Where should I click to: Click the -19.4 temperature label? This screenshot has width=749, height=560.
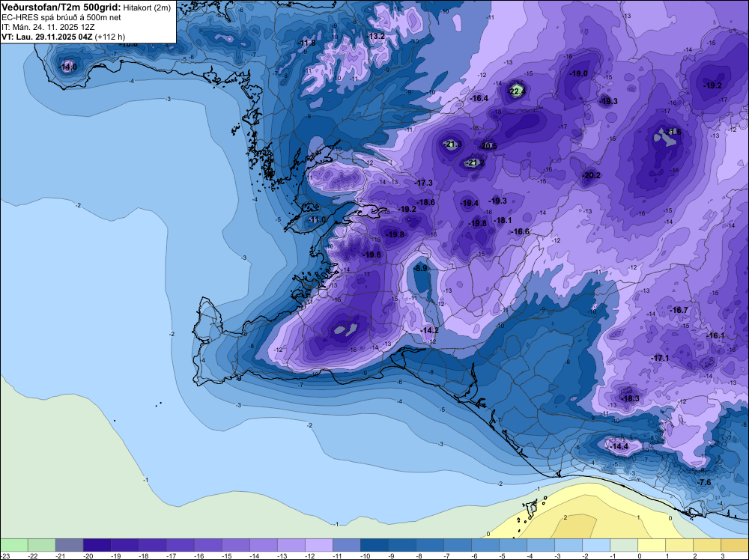click(469, 203)
